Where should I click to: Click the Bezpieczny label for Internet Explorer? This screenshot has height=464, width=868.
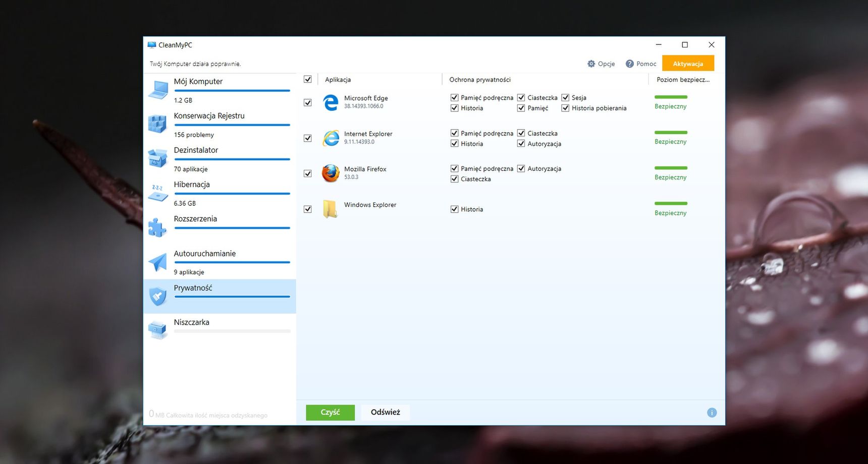coord(670,142)
